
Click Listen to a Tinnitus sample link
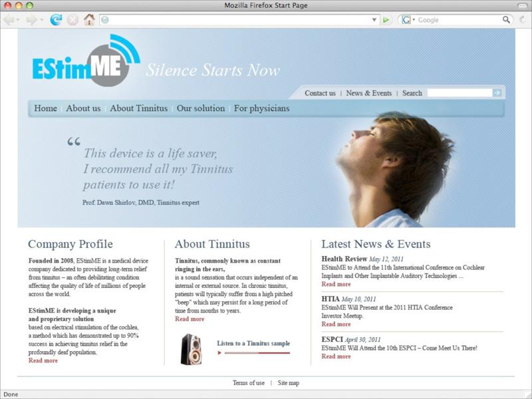point(253,343)
